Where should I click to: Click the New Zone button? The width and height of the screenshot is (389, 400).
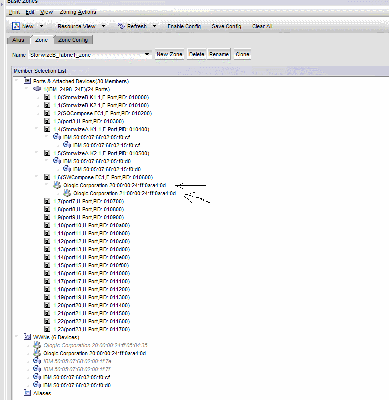(x=169, y=54)
